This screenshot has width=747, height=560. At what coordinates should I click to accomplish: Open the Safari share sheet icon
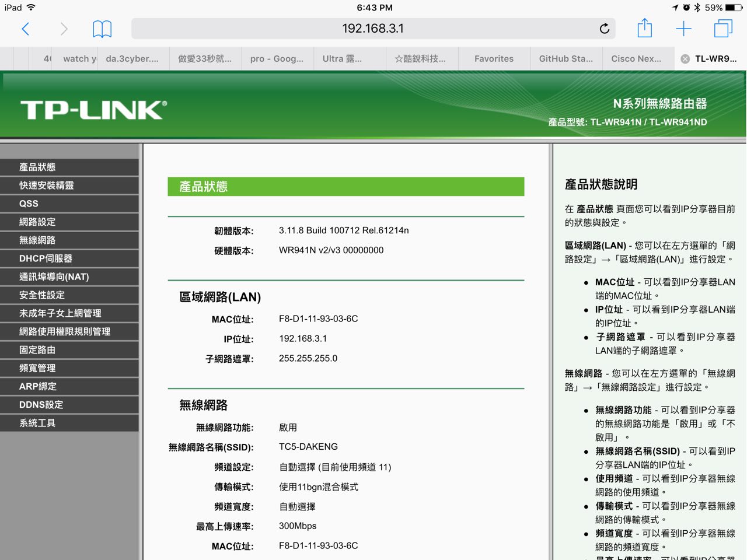point(644,28)
